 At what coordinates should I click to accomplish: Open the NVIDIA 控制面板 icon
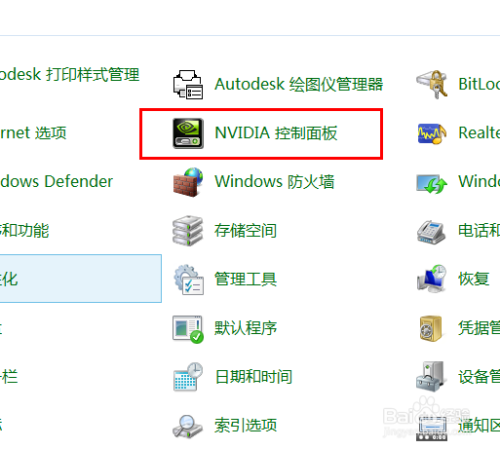click(188, 133)
